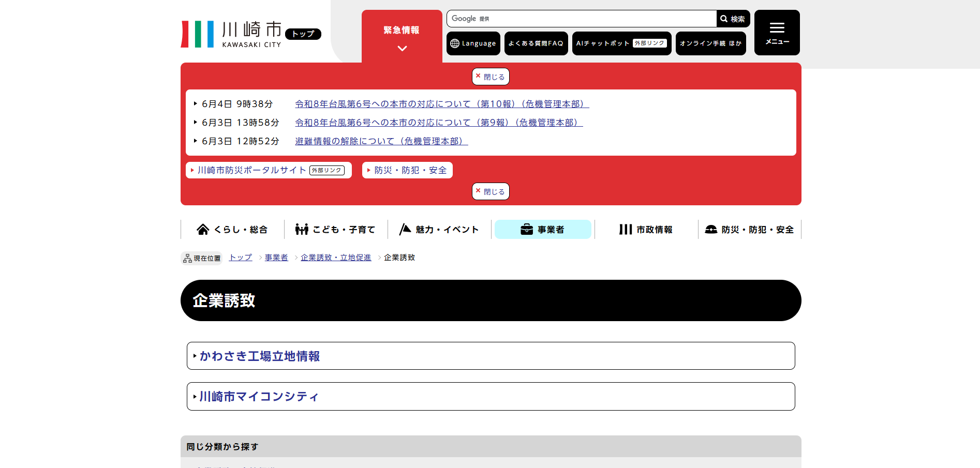Click the magnifying glass search icon
980x468 pixels.
coord(724,19)
